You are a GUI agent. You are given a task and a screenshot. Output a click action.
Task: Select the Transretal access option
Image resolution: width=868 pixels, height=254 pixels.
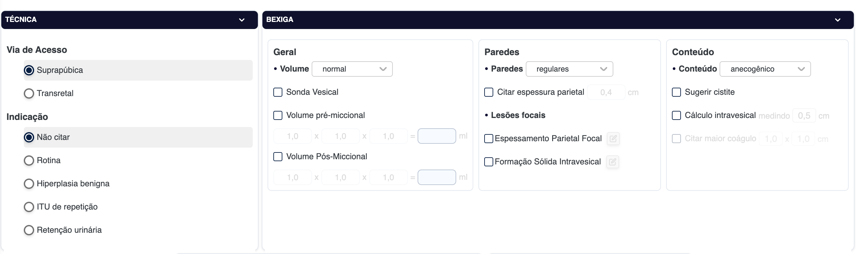point(29,93)
